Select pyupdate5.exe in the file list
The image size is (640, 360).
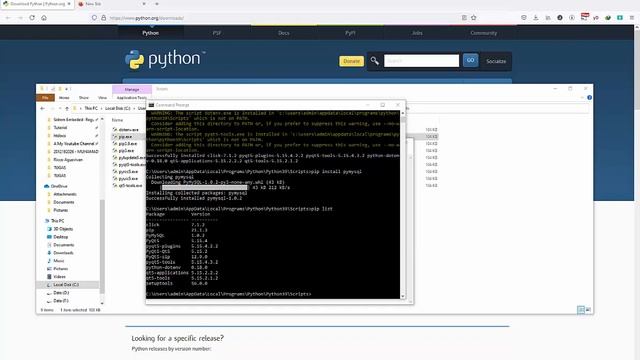131,158
